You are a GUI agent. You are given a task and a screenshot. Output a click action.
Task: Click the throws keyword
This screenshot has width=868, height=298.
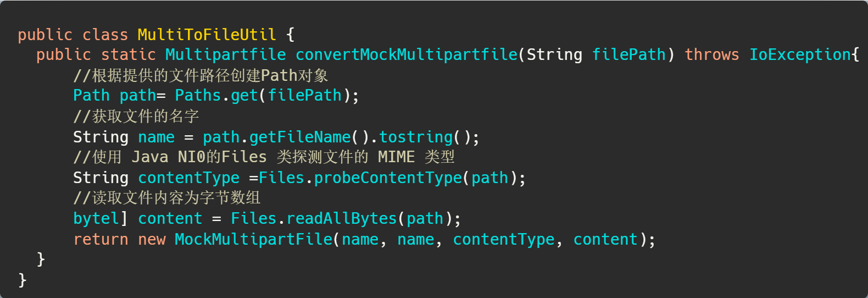click(711, 54)
